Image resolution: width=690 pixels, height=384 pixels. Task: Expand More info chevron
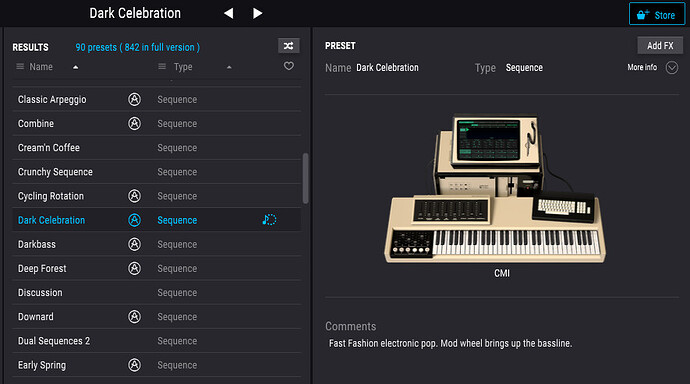[x=672, y=68]
